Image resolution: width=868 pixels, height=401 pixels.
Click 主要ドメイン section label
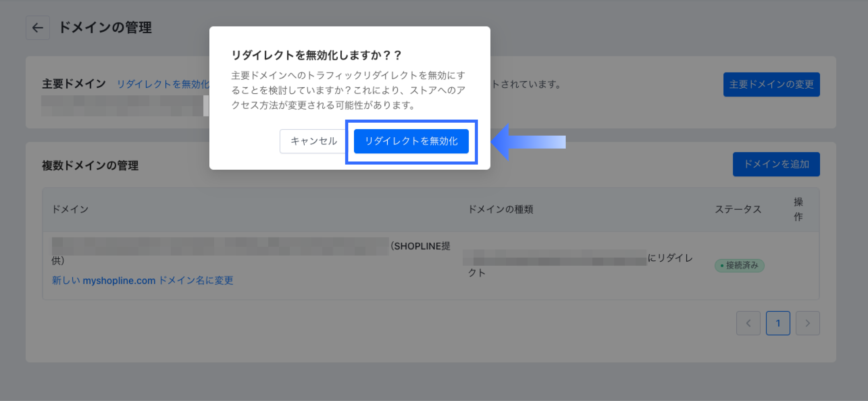[x=74, y=83]
